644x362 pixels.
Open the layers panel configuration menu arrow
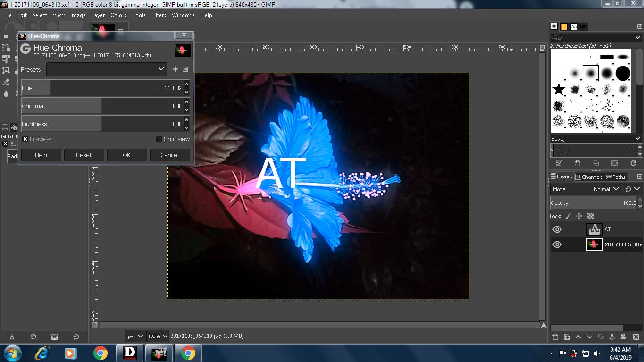point(639,177)
